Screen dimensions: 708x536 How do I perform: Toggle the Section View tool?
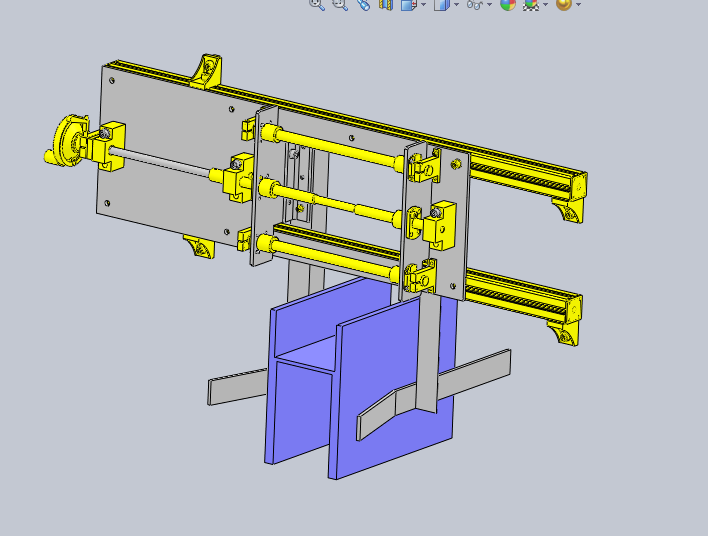(386, 4)
